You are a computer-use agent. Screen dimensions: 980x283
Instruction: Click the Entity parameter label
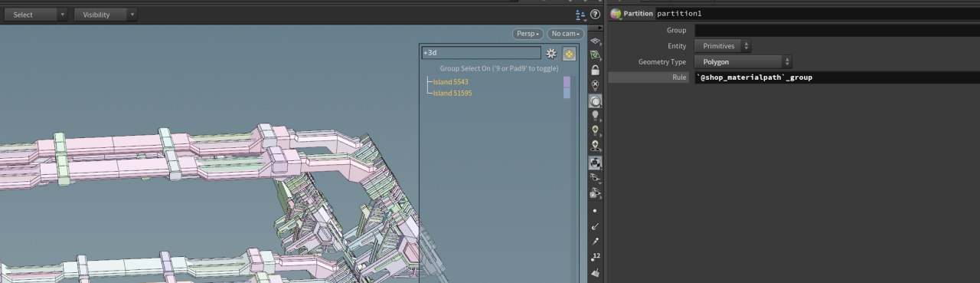(x=677, y=46)
